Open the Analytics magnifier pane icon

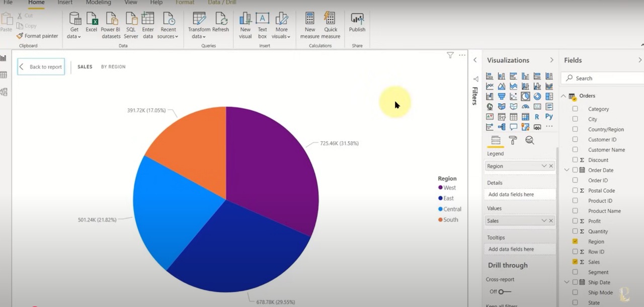(x=529, y=140)
